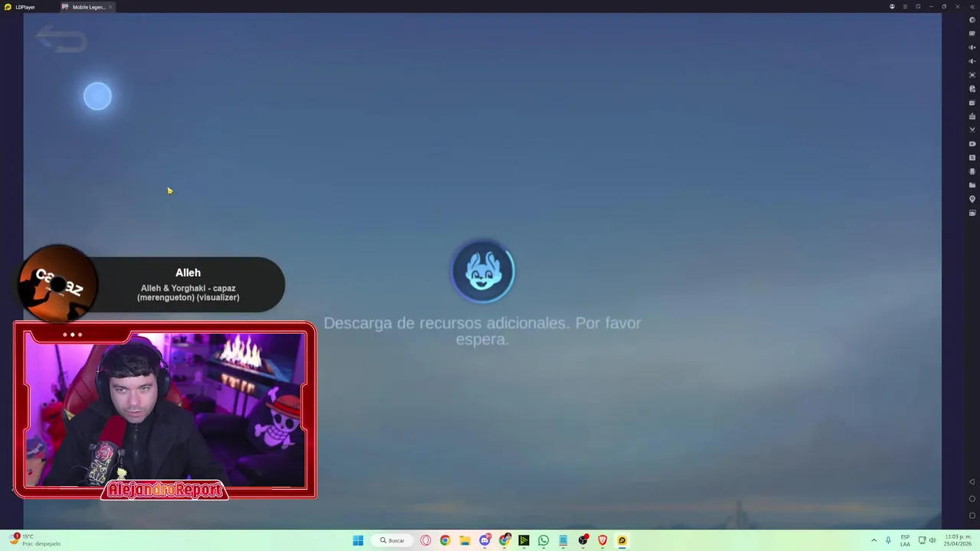Click the LDPlayer multi-window icon in title bar

918,7
